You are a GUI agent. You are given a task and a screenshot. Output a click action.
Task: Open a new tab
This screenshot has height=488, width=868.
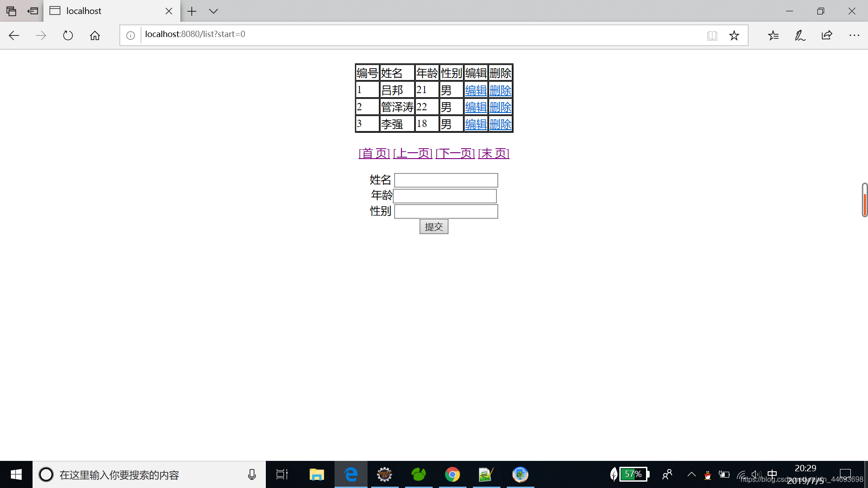(x=192, y=11)
